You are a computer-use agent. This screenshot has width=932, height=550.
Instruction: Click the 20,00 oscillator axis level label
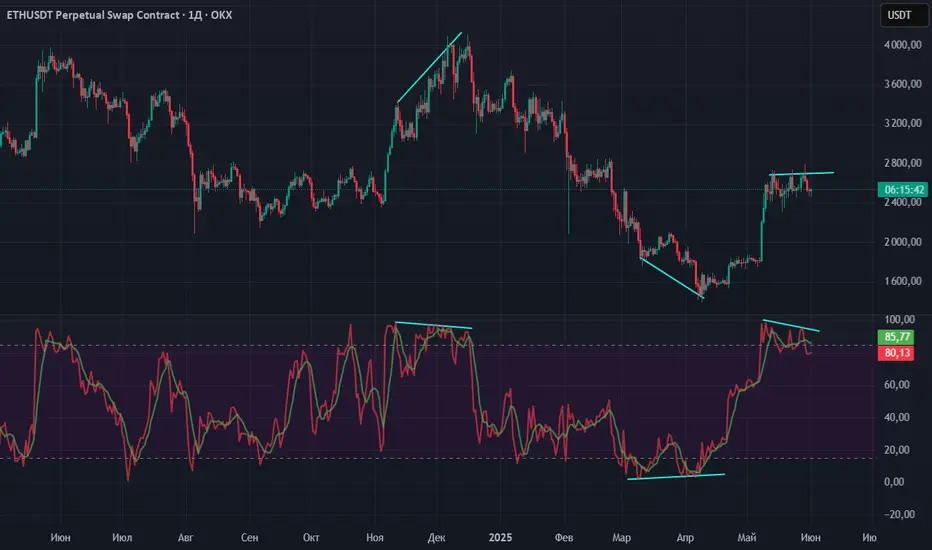coord(897,450)
